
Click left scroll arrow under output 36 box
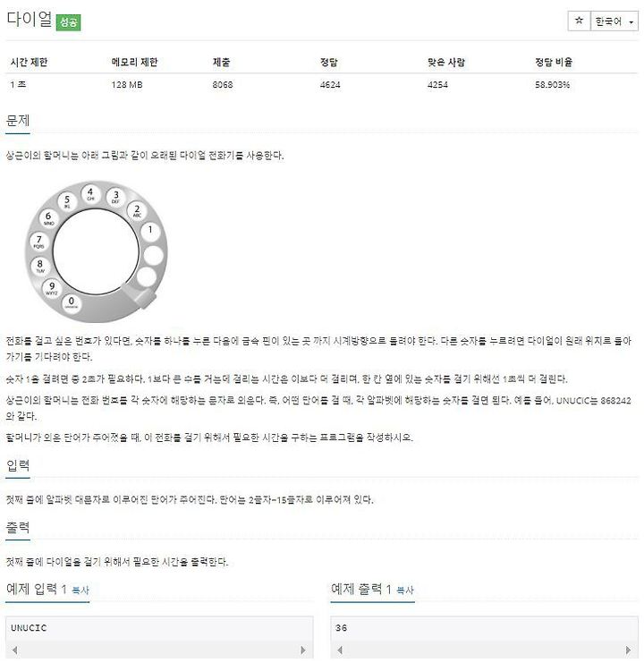(339, 650)
